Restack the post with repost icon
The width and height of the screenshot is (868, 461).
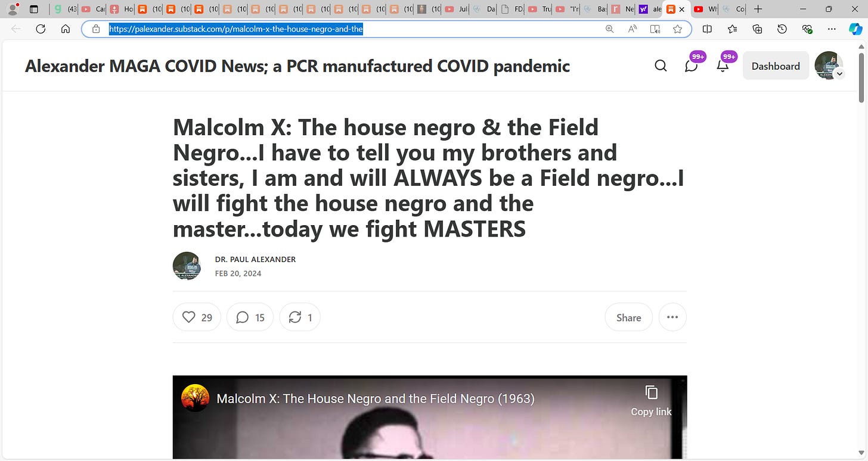point(300,317)
